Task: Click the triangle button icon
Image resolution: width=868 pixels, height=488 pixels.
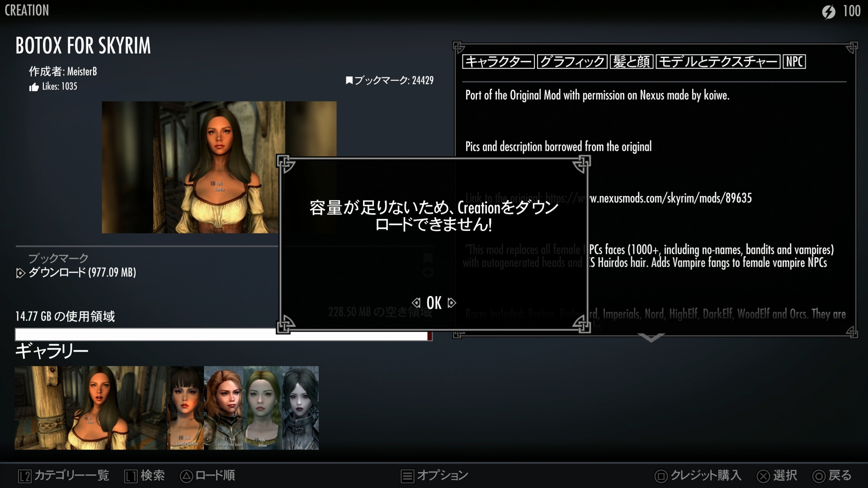Action: click(x=186, y=476)
